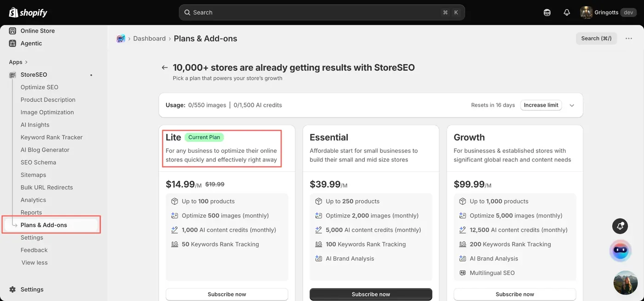Open Product Description page
This screenshot has width=644, height=301.
click(x=48, y=99)
